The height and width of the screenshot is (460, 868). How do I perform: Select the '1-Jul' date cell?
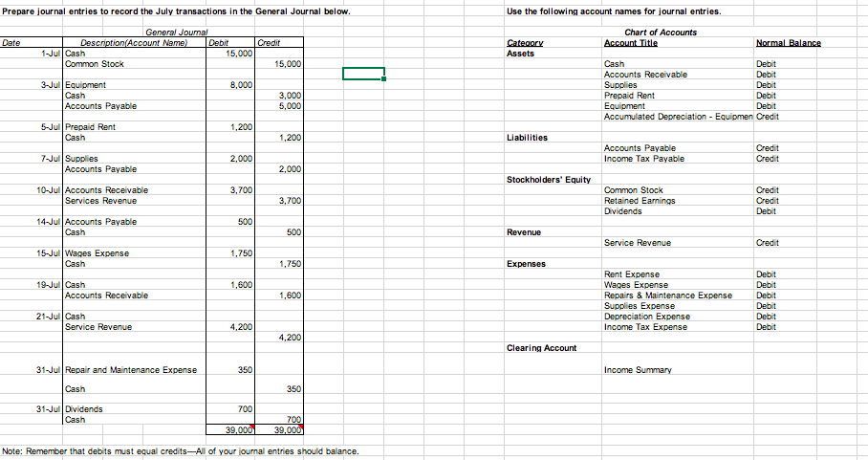[x=52, y=54]
